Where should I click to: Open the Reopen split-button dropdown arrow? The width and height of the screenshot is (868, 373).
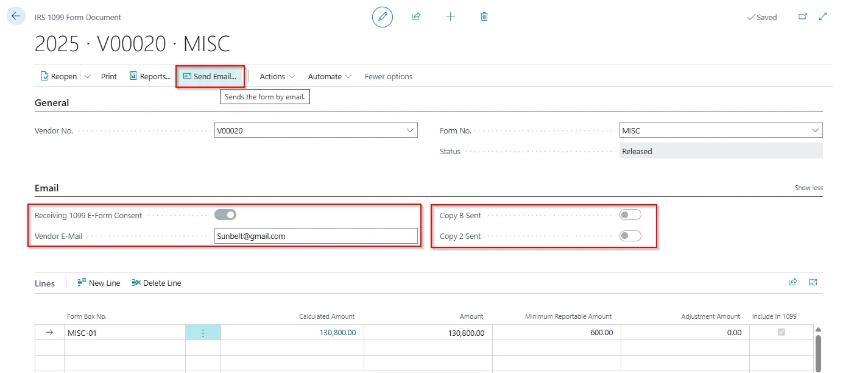coord(87,77)
